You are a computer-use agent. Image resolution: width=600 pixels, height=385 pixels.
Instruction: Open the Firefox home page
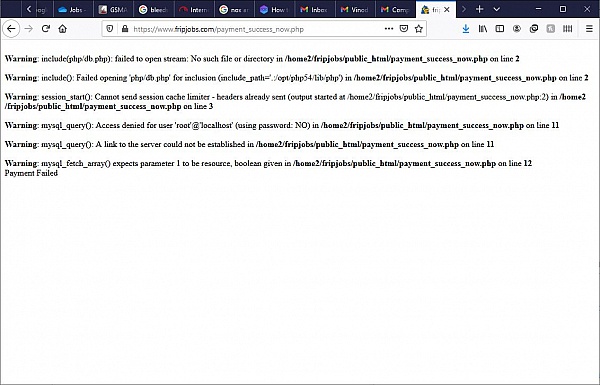click(63, 29)
